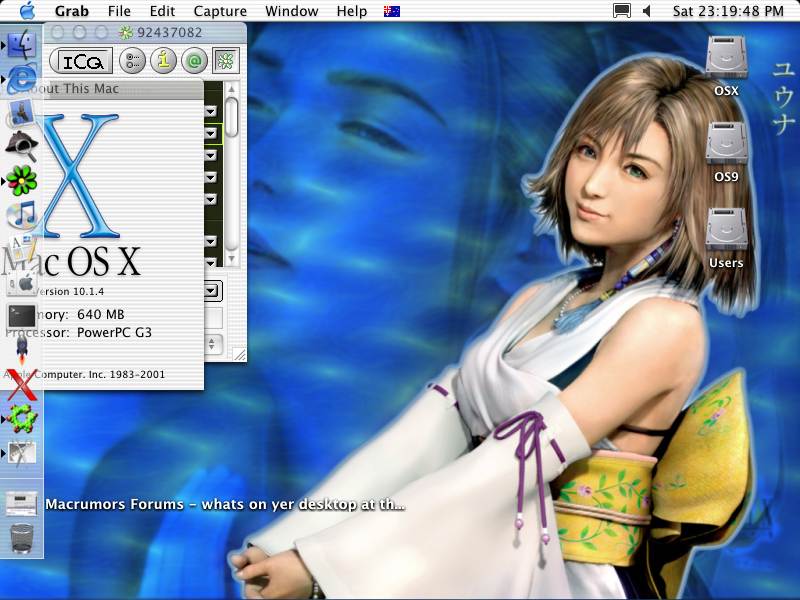Click the yellow info button in ICQ
The height and width of the screenshot is (600, 800).
[x=163, y=61]
